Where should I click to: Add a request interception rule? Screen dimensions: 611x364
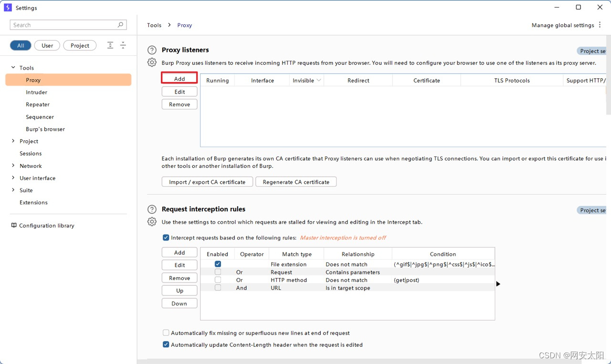179,252
